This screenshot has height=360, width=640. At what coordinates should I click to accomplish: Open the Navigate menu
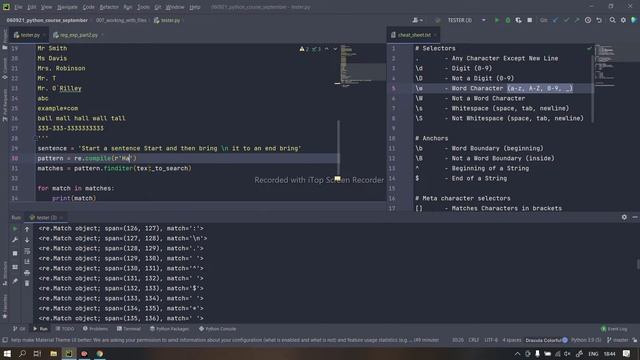(x=67, y=7)
